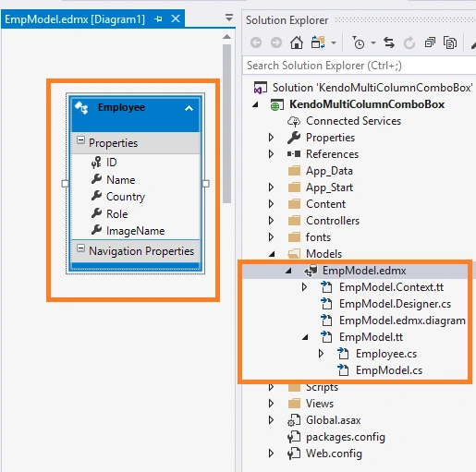This screenshot has height=472, width=476.
Task: Click the key icon beside ID
Action: tap(96, 163)
